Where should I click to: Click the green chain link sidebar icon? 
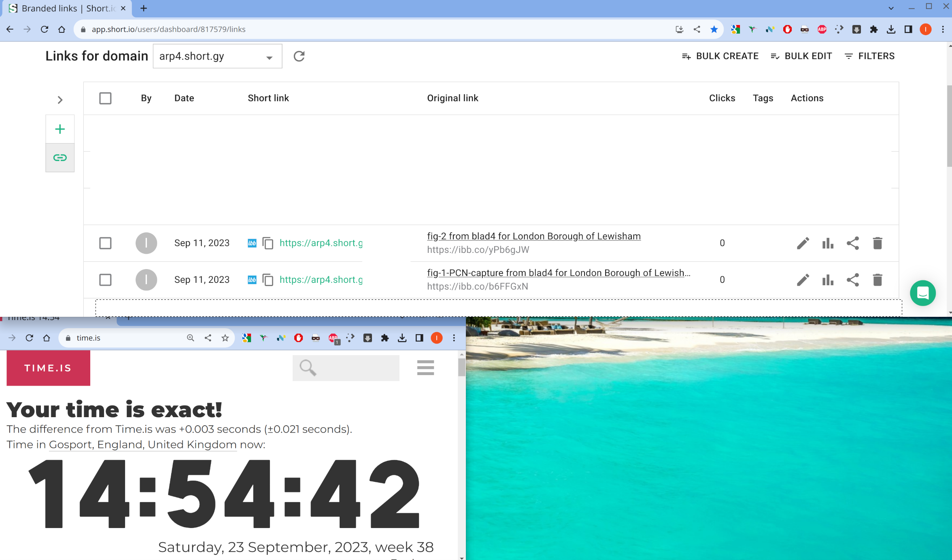tap(60, 157)
